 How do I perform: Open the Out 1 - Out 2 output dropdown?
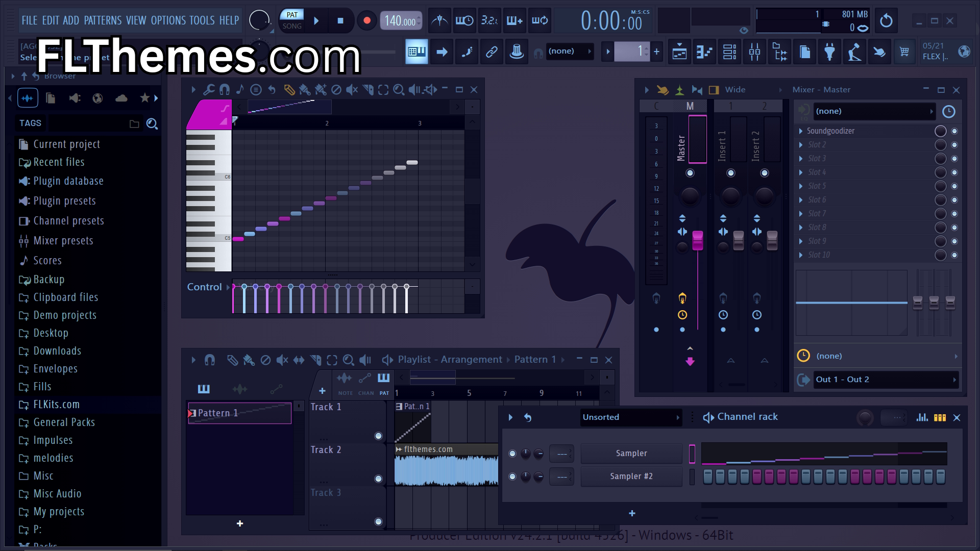coord(886,380)
